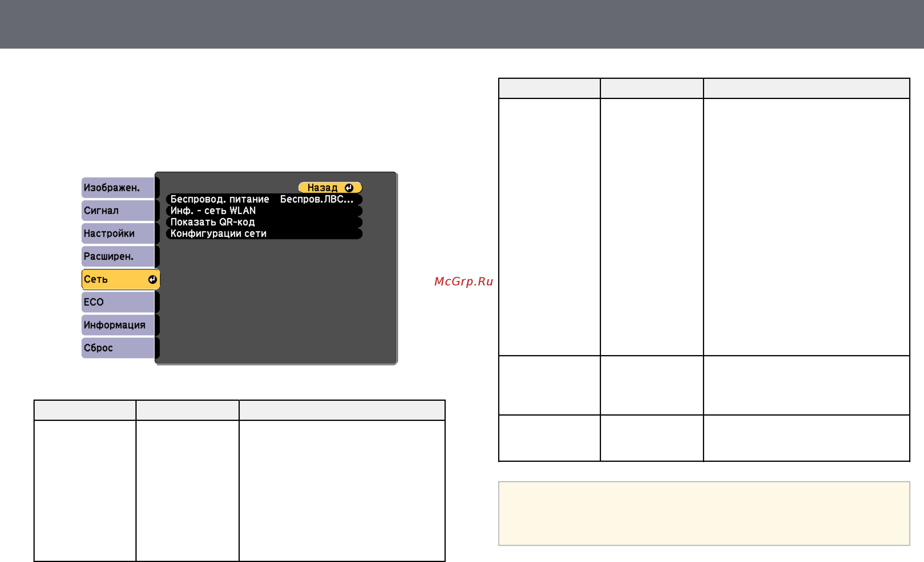Open the McGrp.Ru link
This screenshot has height=562, width=924.
463,281
